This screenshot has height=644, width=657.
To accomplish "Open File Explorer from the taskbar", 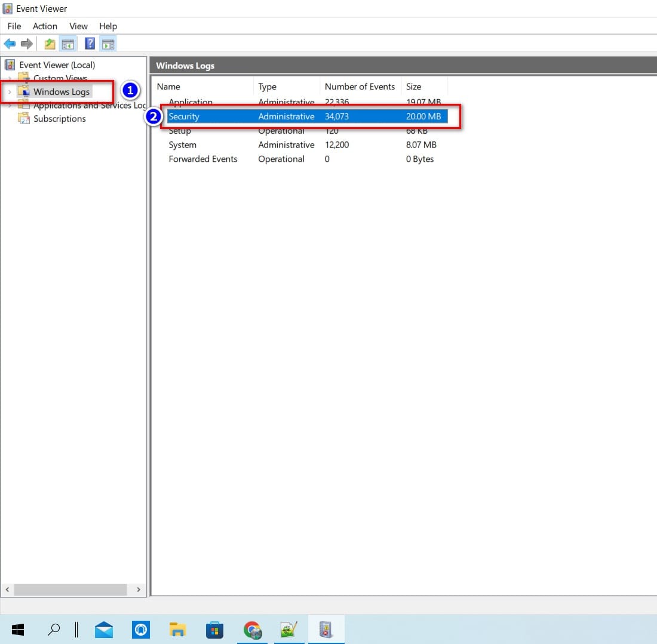I will [x=177, y=629].
